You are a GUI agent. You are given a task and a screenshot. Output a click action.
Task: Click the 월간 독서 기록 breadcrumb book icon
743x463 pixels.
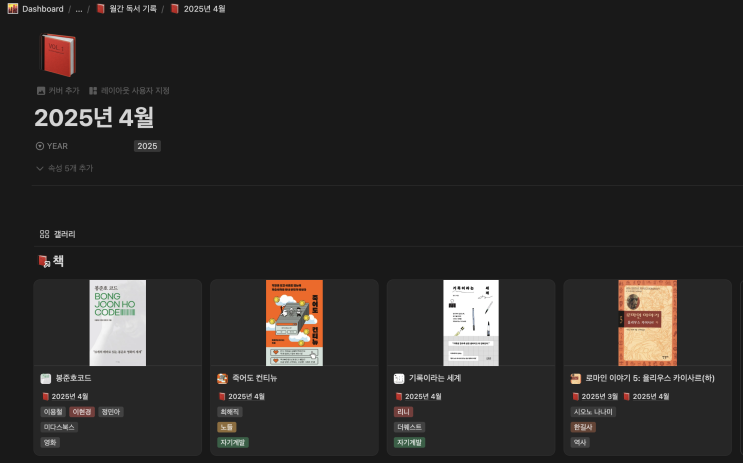pyautogui.click(x=100, y=9)
